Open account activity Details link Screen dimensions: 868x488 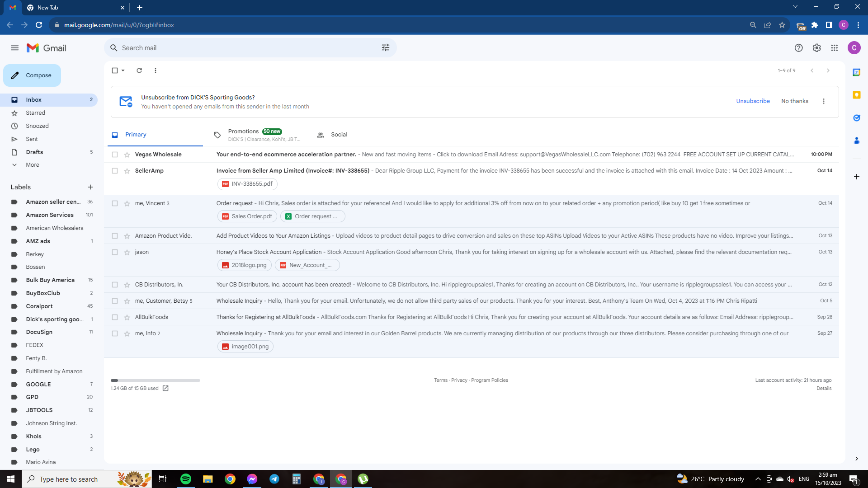point(824,389)
